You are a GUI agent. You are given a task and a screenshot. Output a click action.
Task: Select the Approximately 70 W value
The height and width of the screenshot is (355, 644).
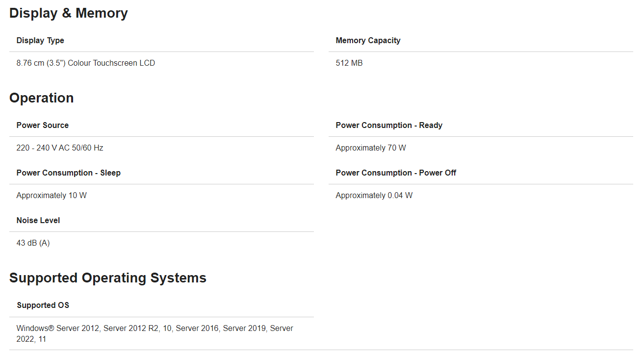coord(370,148)
